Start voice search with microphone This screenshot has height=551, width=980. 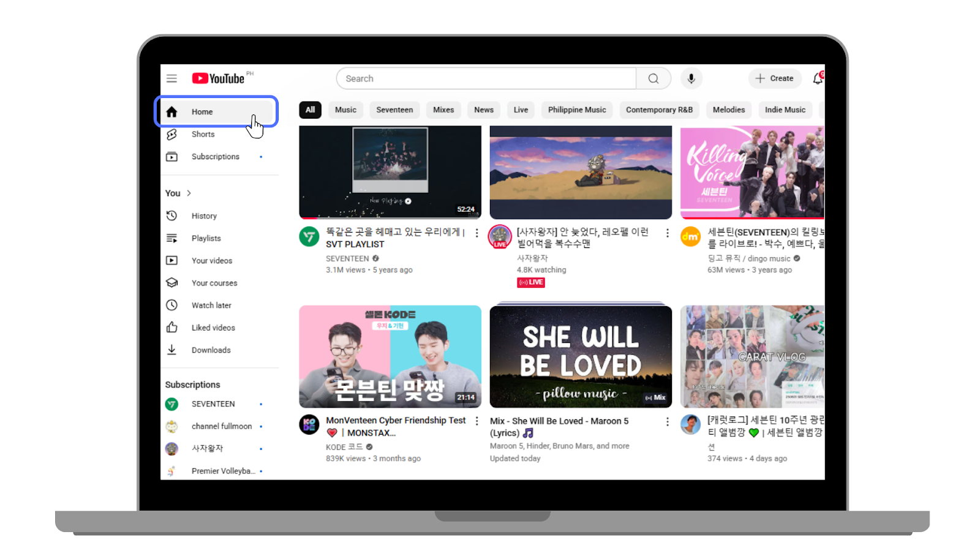pos(691,78)
